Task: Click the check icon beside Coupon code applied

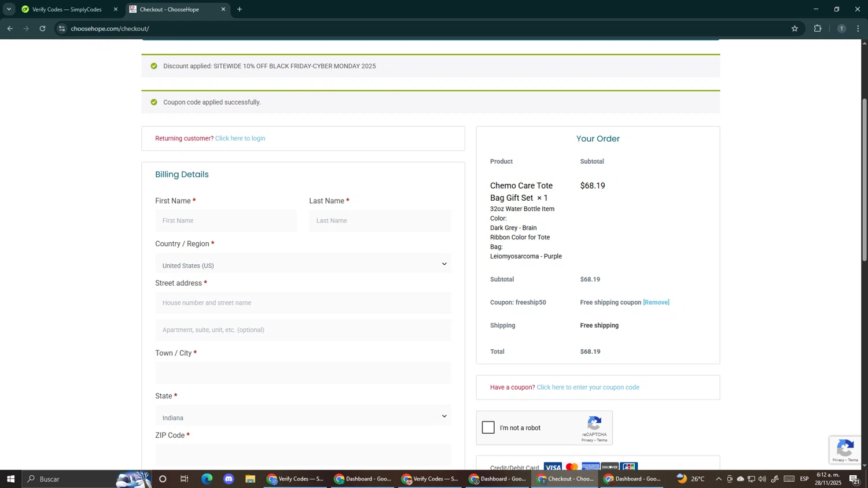Action: click(x=154, y=102)
